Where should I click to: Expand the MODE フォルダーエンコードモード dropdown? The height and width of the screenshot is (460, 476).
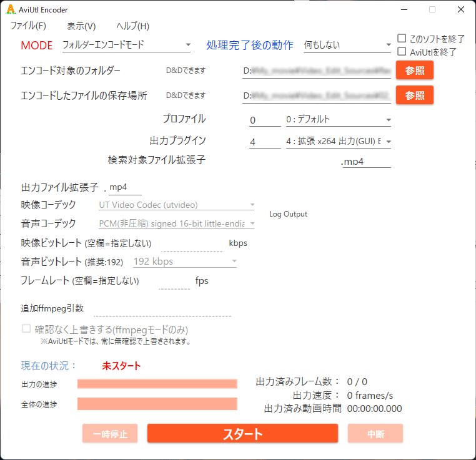pyautogui.click(x=126, y=45)
